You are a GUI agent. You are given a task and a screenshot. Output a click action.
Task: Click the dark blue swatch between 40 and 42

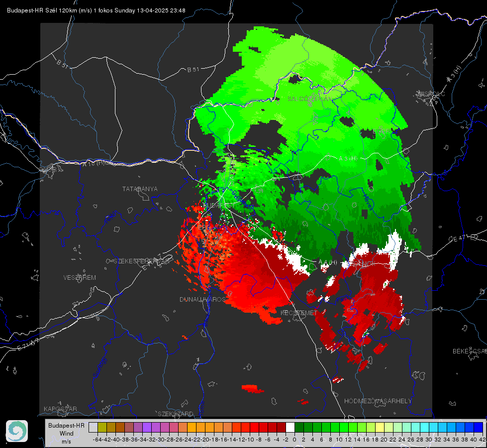[x=479, y=427]
